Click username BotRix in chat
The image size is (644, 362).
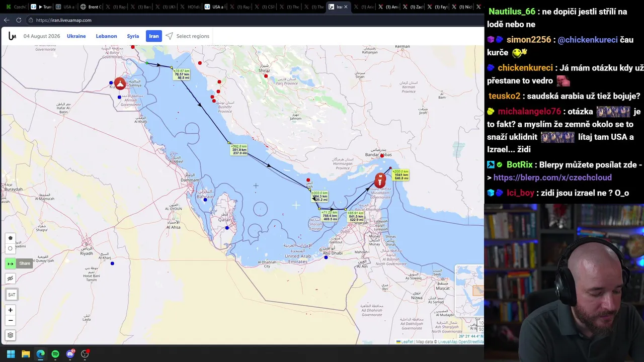tap(520, 165)
